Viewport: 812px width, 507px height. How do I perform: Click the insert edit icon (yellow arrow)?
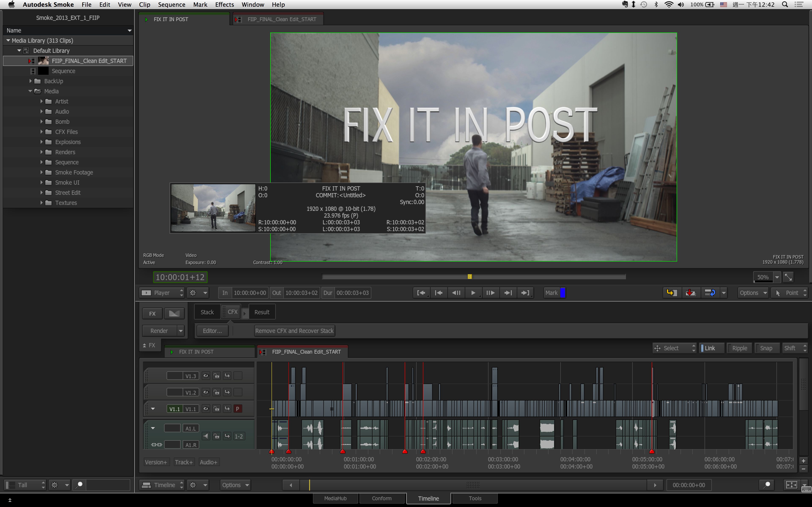click(671, 293)
